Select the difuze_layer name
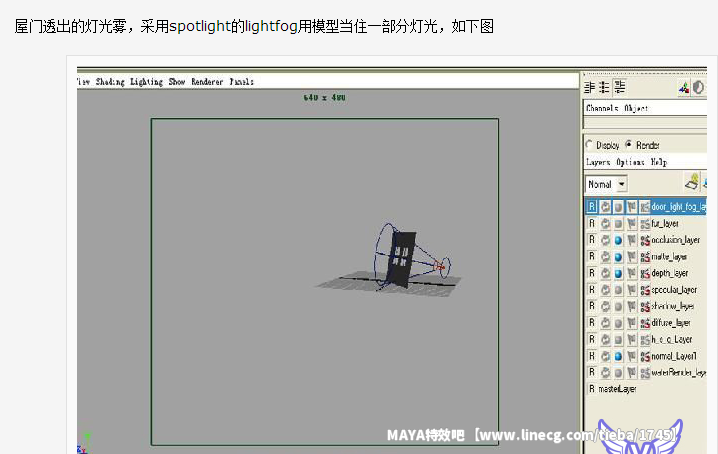The height and width of the screenshot is (454, 718). coord(671,323)
